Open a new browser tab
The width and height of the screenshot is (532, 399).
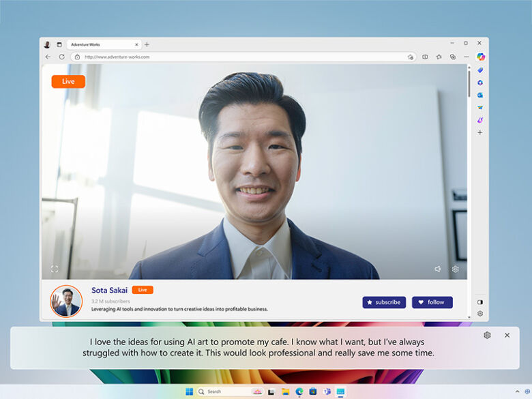pos(147,44)
